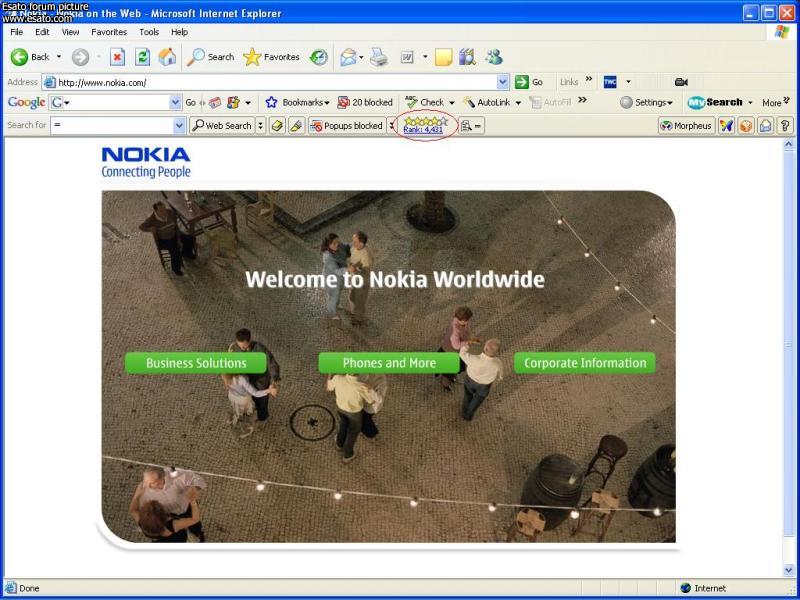
Task: Open the address bar URL dropdown
Action: (x=503, y=82)
